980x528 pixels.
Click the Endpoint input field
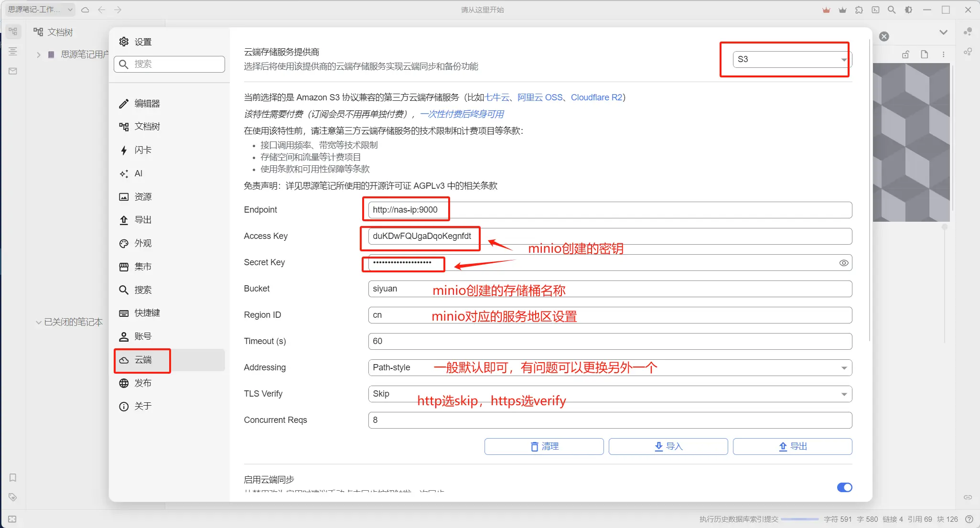click(x=610, y=210)
